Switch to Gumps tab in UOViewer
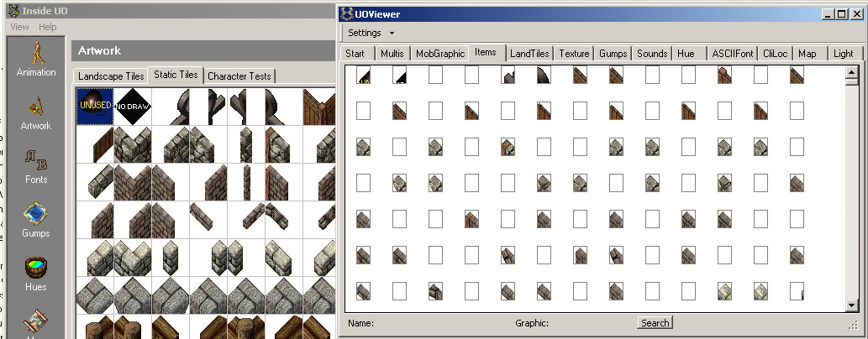 tap(613, 53)
